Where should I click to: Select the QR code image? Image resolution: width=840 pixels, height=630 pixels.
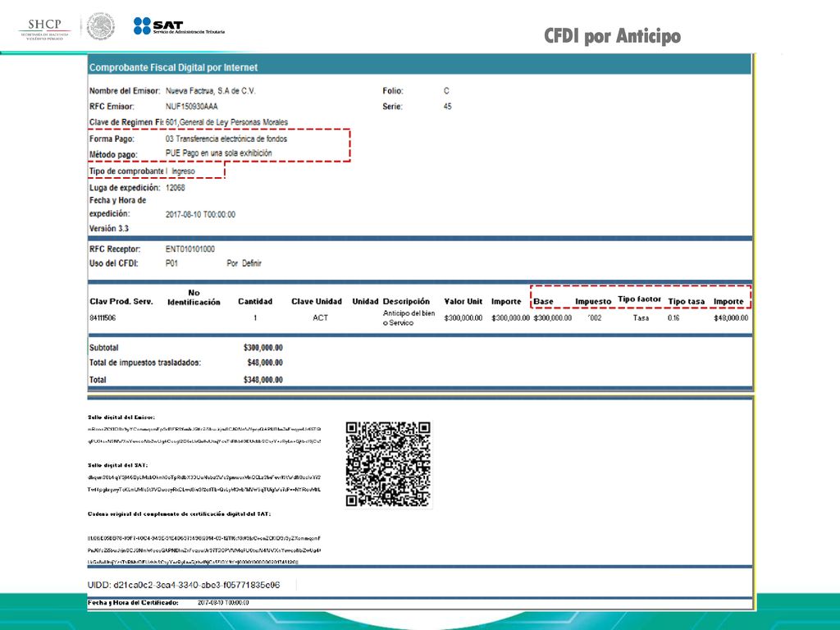tap(388, 464)
